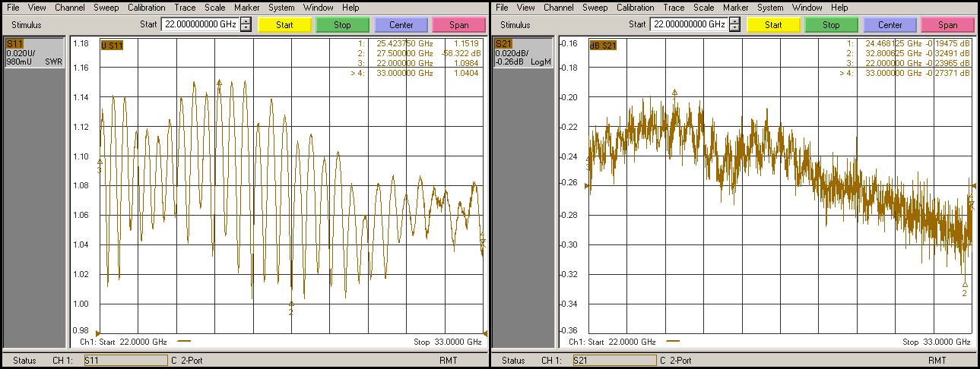Click the S21 field in the status bar
980x369 pixels.
coord(614,360)
